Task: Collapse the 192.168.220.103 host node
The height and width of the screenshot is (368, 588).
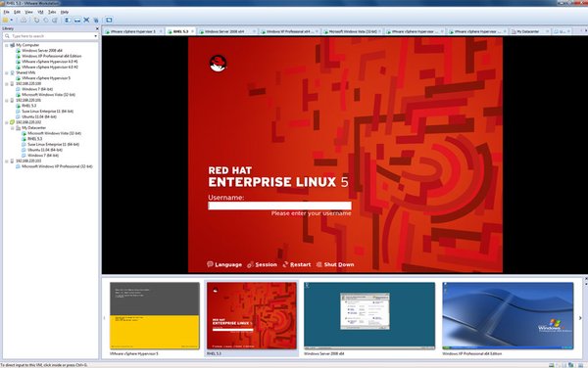Action: 7,161
